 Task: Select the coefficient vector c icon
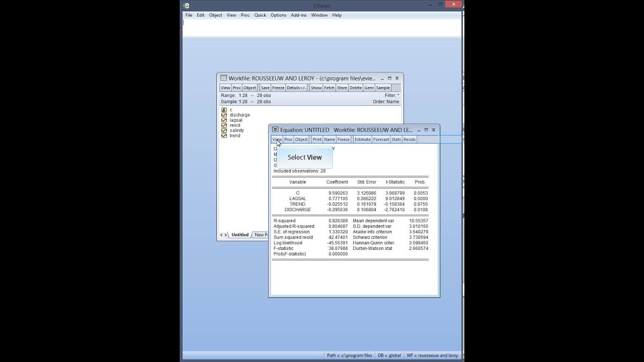(224, 110)
